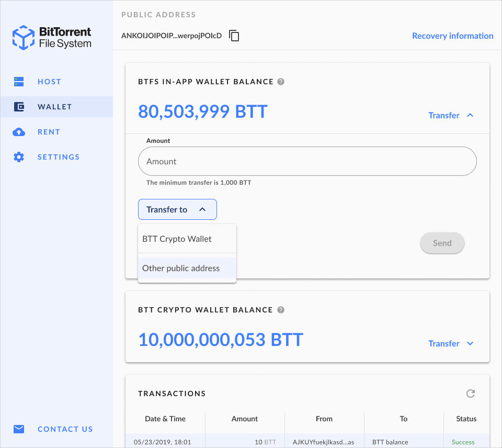
Task: Select the 05/23/2019, 18:01 transaction row
Action: coord(307,442)
